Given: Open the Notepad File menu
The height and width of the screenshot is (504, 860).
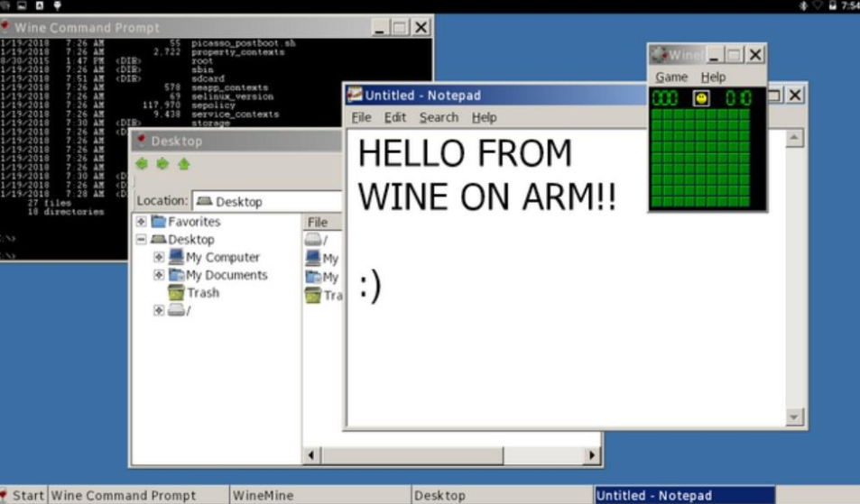Looking at the screenshot, I should point(361,117).
